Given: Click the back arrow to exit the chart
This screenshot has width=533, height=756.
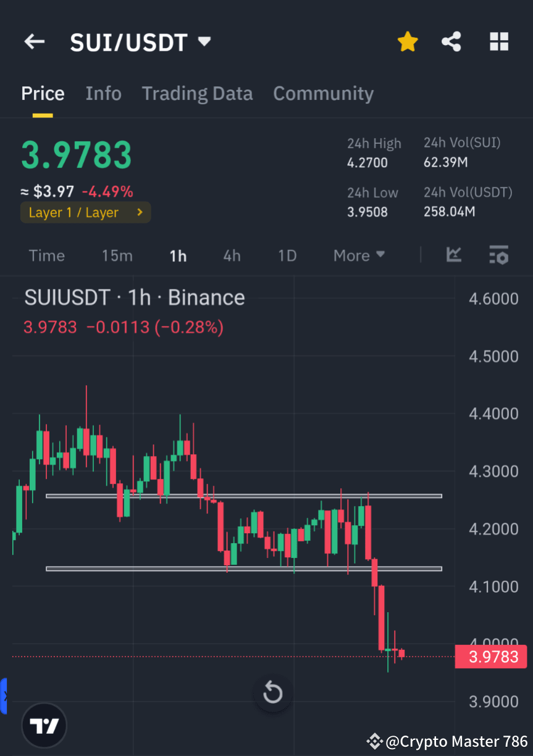Looking at the screenshot, I should point(34,41).
